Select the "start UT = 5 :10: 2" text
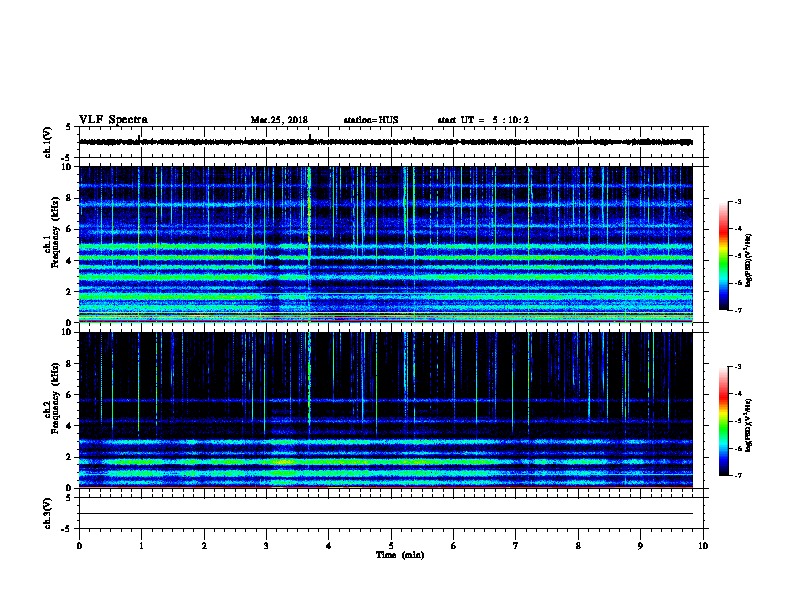This screenshot has height=612, width=792. [x=483, y=120]
